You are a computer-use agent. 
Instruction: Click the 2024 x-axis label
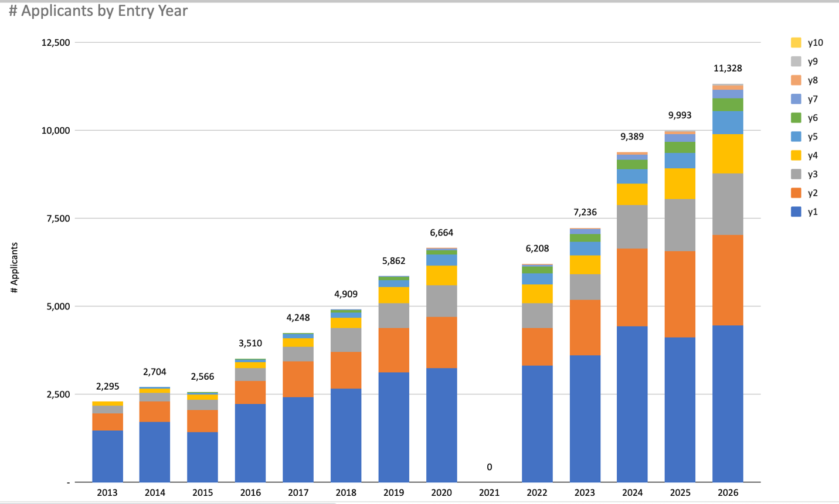pyautogui.click(x=632, y=493)
